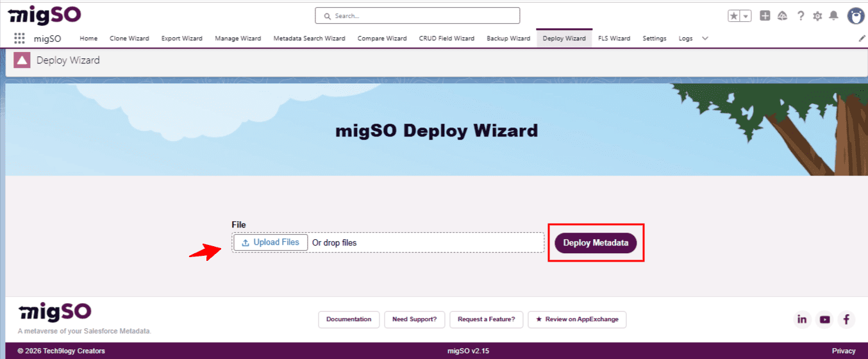Click the Deploy Wizard page header icon

(x=22, y=61)
